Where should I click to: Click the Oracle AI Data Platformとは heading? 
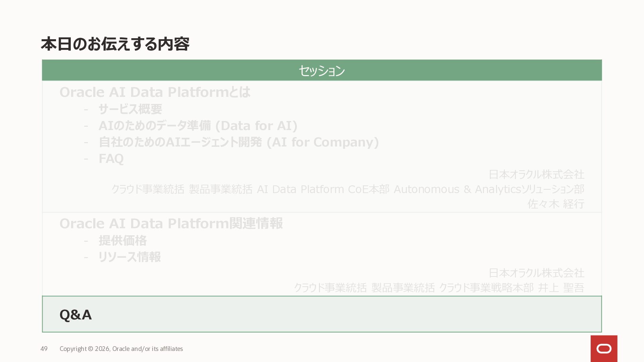[155, 92]
